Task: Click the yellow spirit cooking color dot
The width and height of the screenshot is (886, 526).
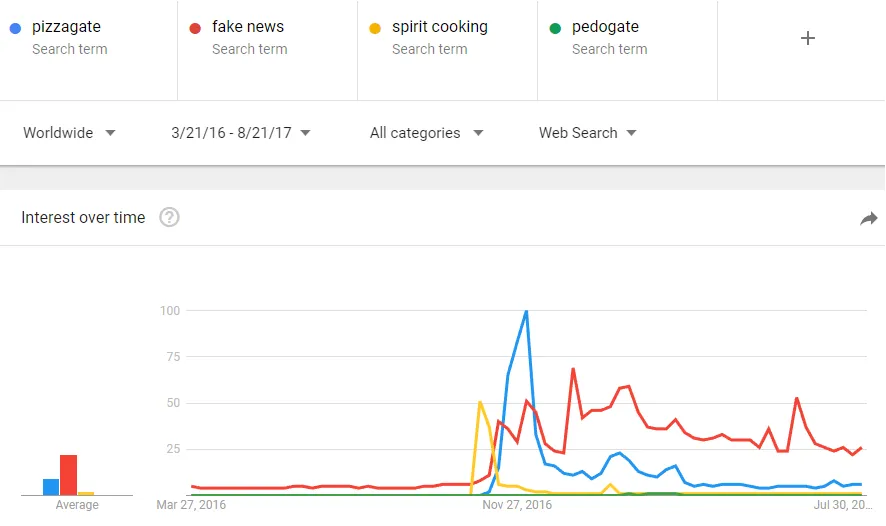Action: (x=375, y=28)
